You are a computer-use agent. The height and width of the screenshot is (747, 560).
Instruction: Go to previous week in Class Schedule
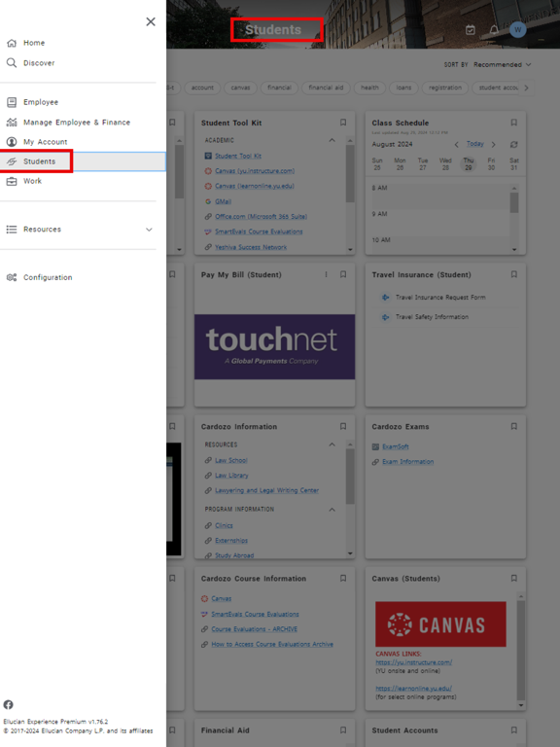click(x=456, y=144)
